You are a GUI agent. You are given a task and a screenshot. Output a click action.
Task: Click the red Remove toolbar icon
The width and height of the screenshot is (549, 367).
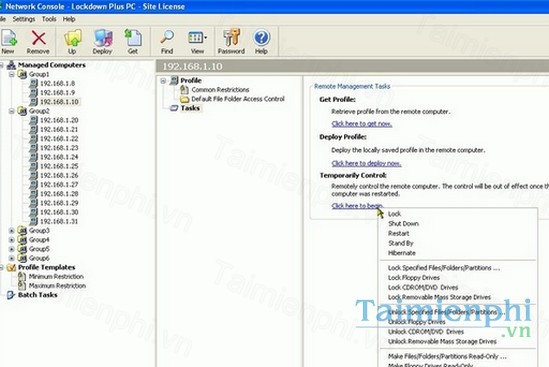38,38
